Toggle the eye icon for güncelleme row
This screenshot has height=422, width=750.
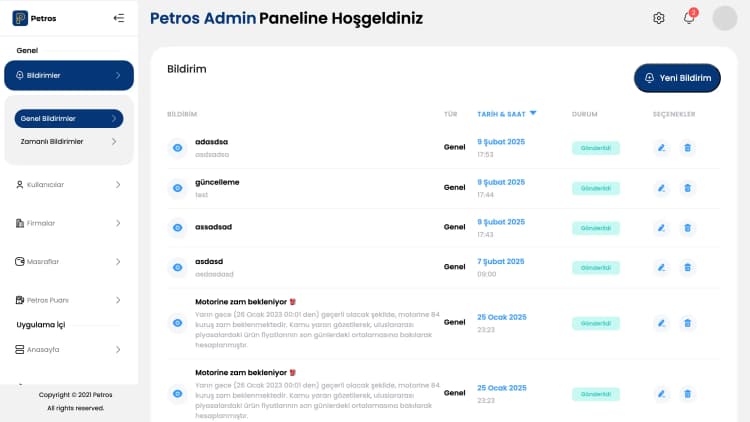tap(177, 188)
